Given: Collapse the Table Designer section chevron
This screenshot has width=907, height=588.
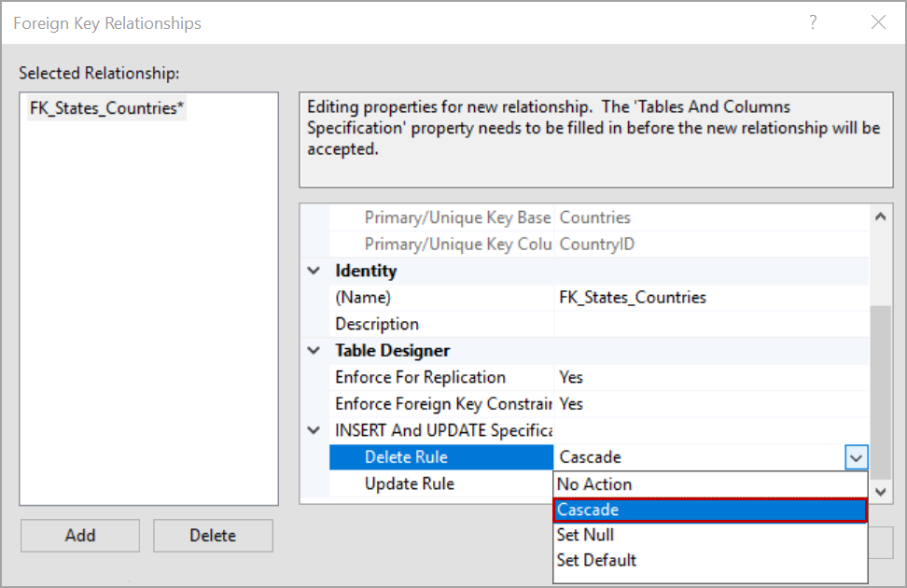Looking at the screenshot, I should coord(314,350).
